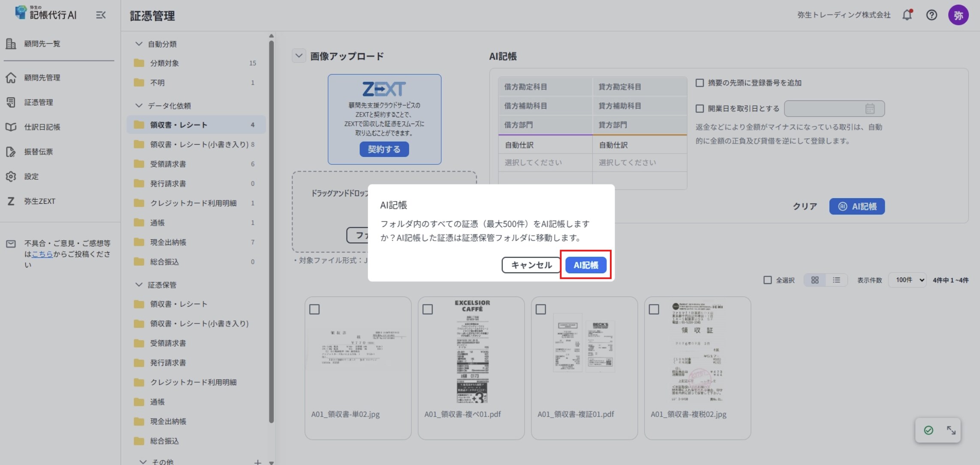The height and width of the screenshot is (465, 980).
Task: Enable 摘要の先頭に登録番号を追加 checkbox
Action: point(700,83)
